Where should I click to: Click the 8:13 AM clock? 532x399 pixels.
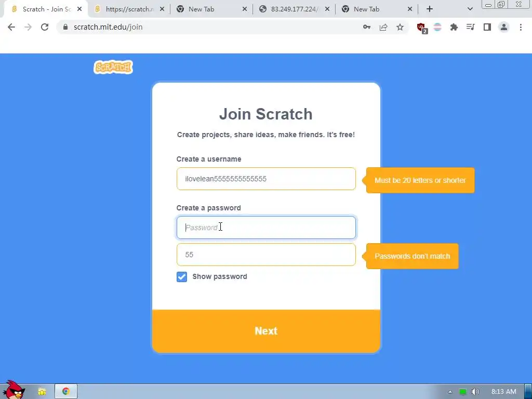504,392
